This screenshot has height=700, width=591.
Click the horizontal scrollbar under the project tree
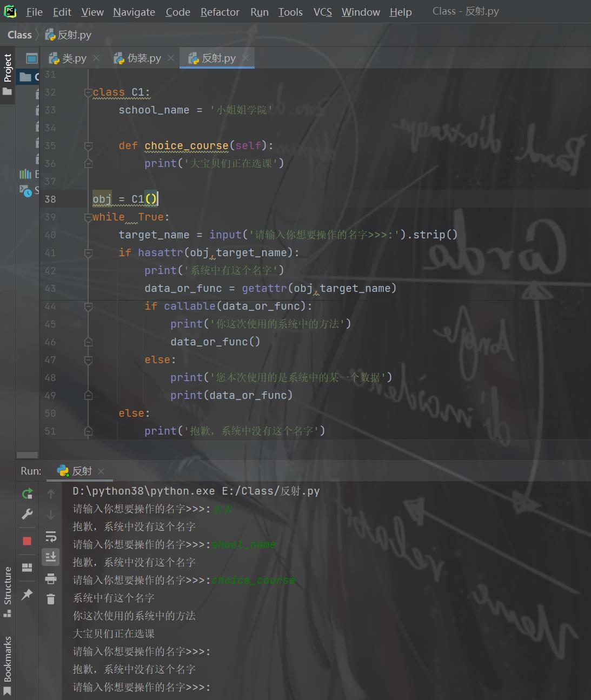27,455
